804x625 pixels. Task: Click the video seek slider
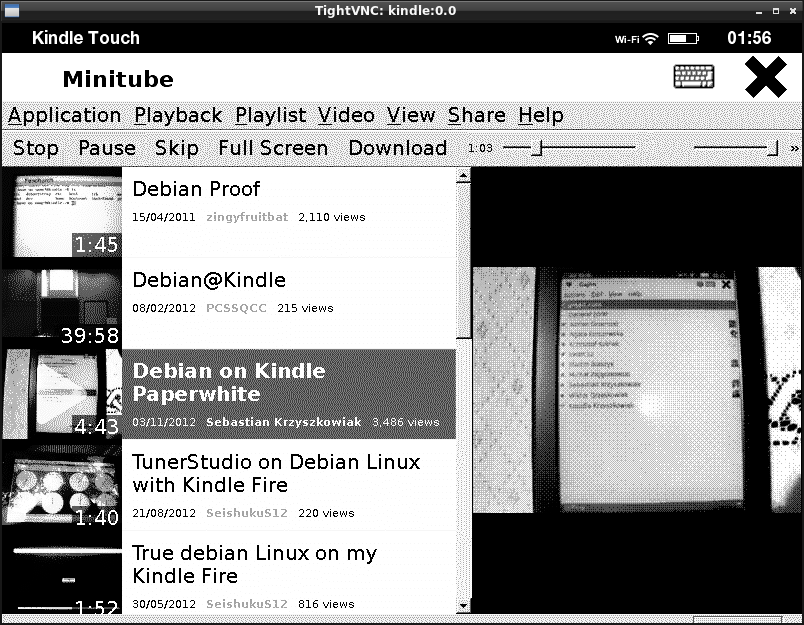[x=569, y=148]
